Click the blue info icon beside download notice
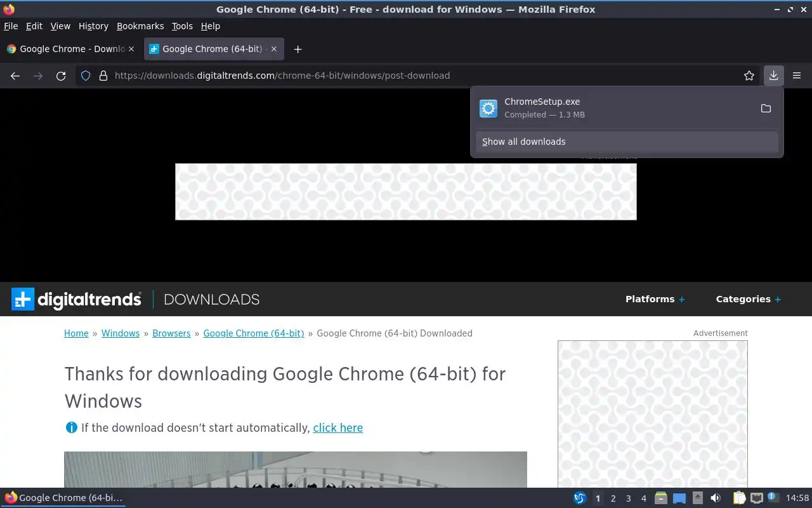Image resolution: width=812 pixels, height=508 pixels. [71, 427]
